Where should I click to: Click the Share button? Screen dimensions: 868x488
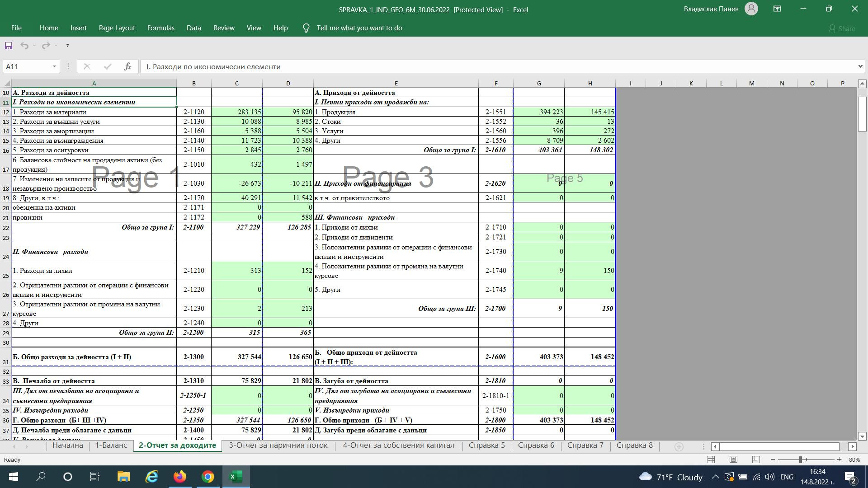tap(842, 28)
